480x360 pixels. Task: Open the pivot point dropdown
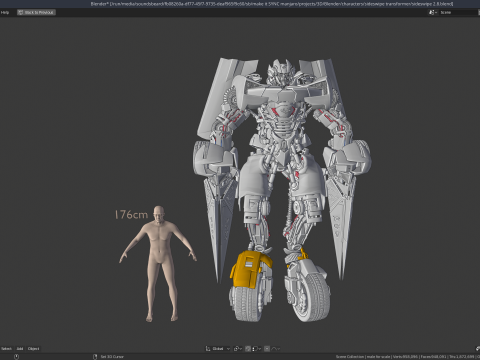tap(238, 349)
